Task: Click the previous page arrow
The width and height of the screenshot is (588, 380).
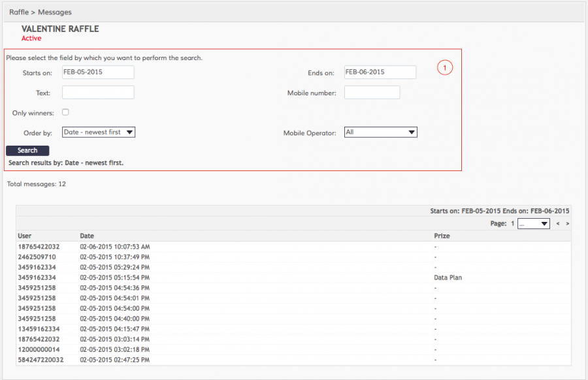Action: coord(557,223)
